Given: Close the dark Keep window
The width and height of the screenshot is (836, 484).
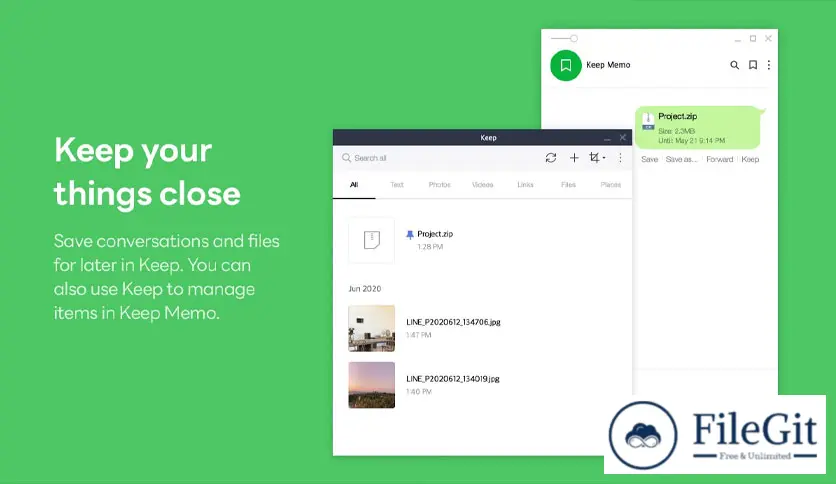Looking at the screenshot, I should coord(622,138).
